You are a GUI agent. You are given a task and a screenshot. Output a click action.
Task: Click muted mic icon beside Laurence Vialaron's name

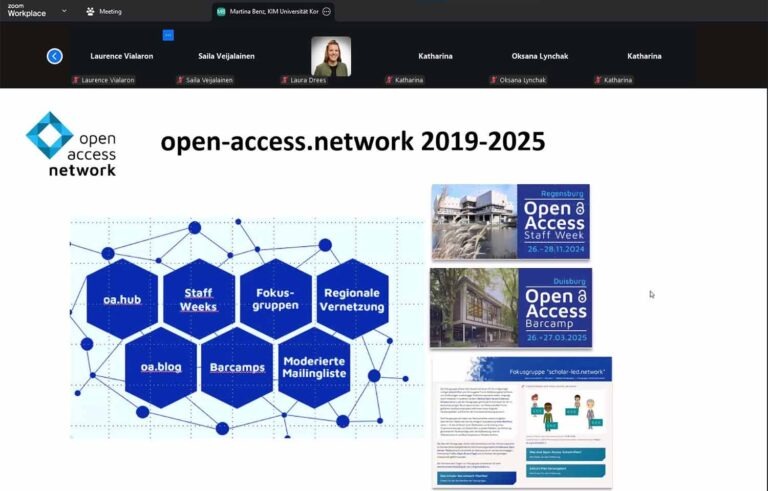(x=76, y=80)
